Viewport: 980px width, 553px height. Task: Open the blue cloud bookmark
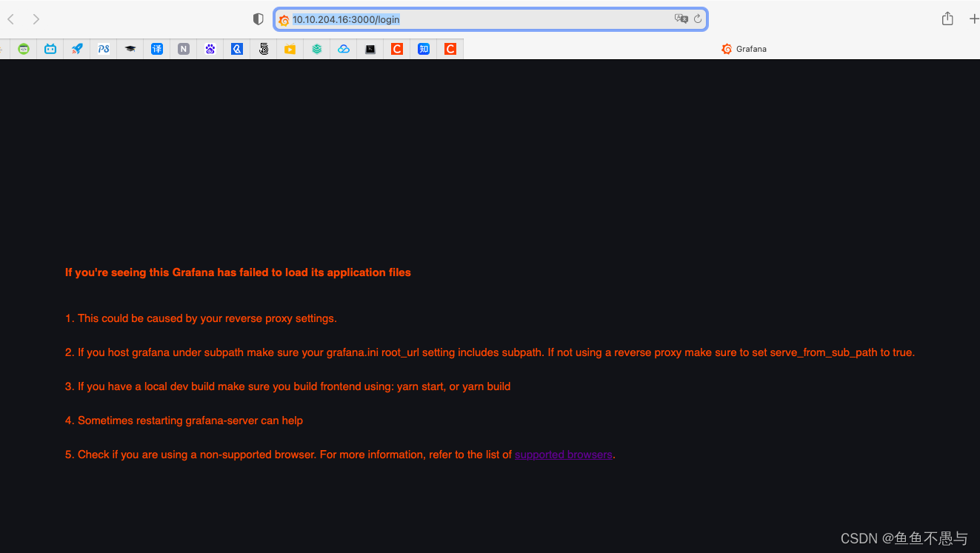[344, 49]
